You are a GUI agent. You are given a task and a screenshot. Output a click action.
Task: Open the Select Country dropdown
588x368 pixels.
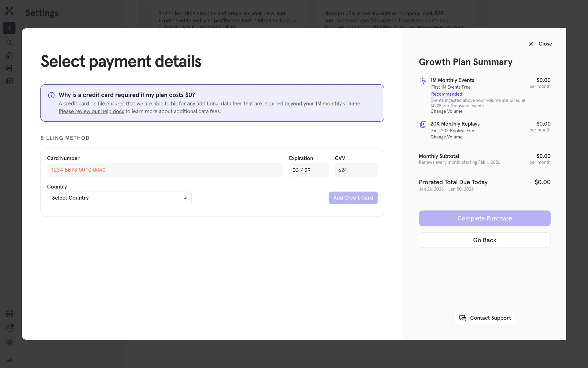[119, 198]
